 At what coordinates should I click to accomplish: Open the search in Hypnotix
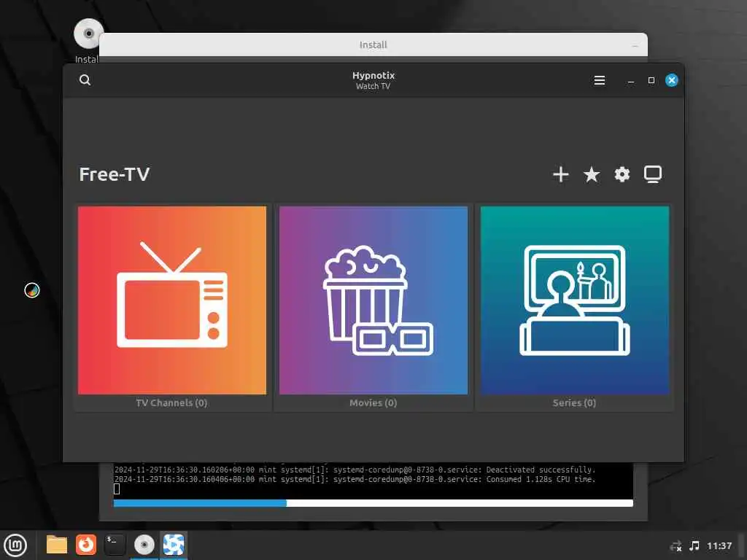(85, 80)
